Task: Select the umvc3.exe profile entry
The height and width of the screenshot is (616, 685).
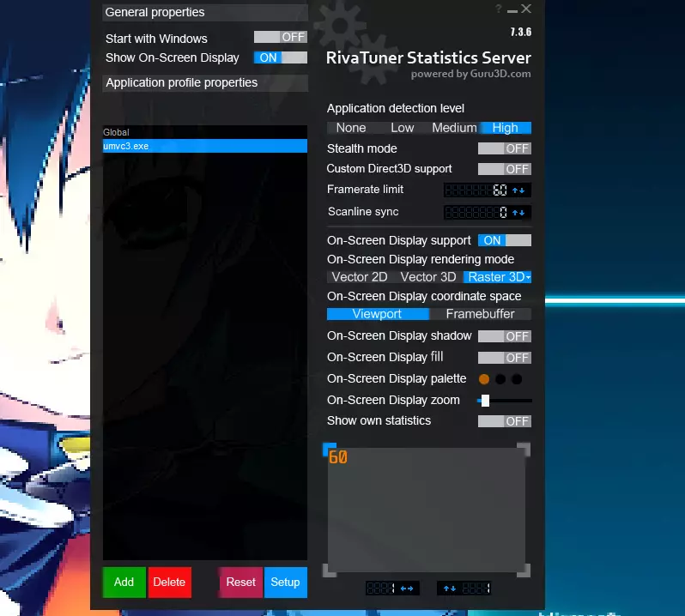Action: pos(205,146)
